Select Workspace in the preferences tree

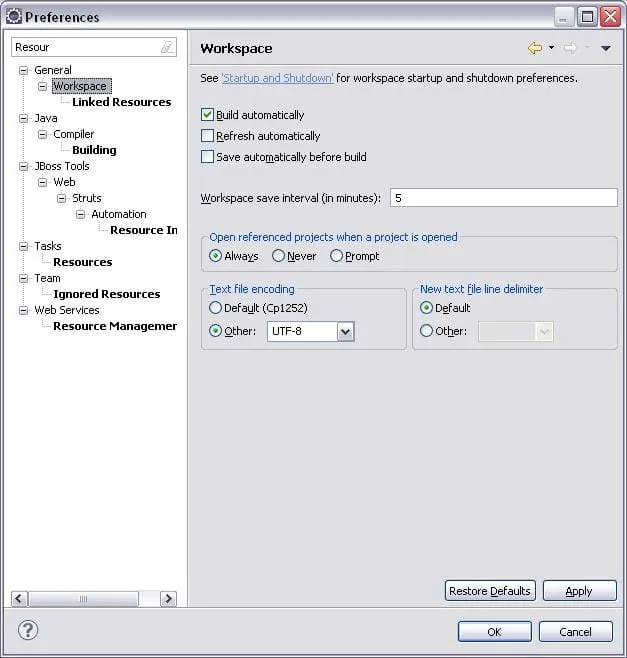click(82, 86)
